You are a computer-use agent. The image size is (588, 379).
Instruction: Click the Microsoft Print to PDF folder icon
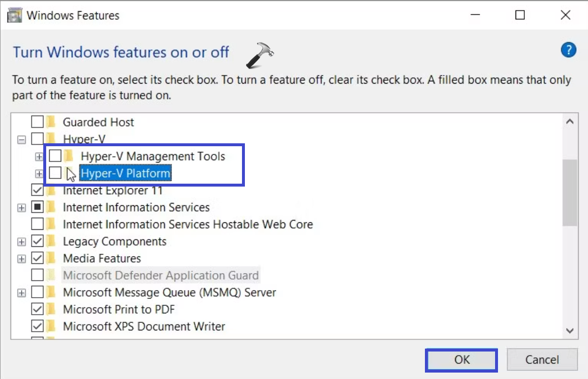[51, 309]
